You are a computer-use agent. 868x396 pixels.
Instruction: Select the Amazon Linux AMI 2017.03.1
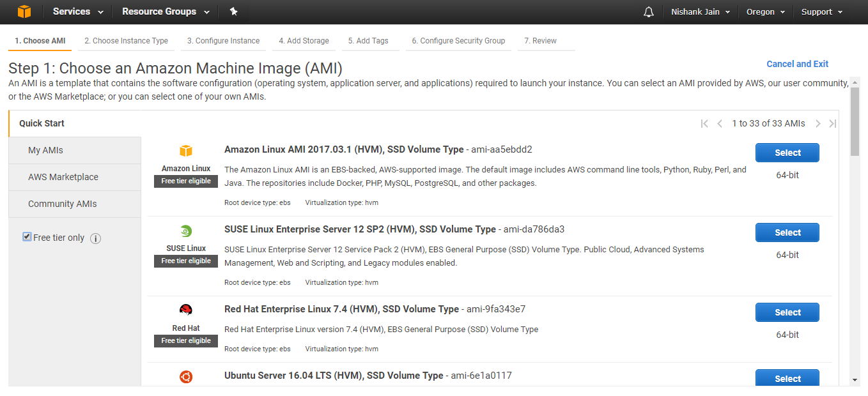coord(787,153)
